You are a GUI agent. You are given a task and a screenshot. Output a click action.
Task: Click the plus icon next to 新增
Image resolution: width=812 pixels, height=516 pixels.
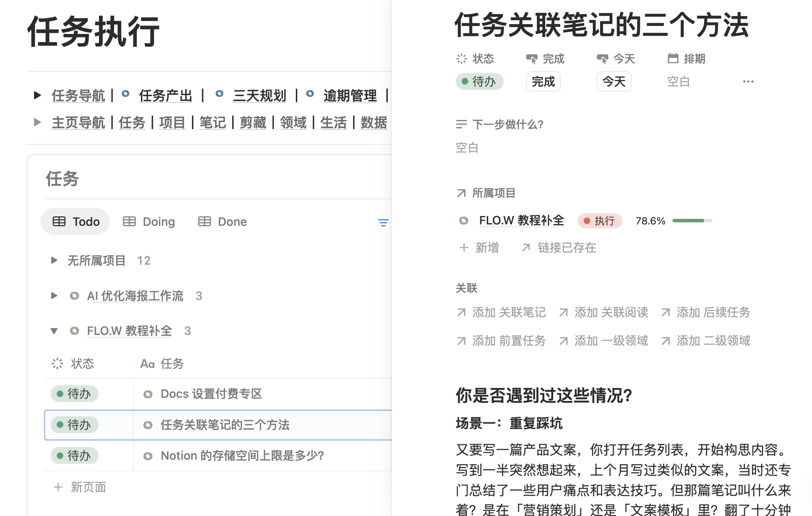tap(464, 248)
